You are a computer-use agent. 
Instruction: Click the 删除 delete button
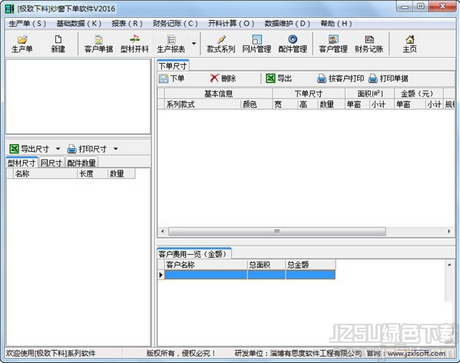pos(223,79)
